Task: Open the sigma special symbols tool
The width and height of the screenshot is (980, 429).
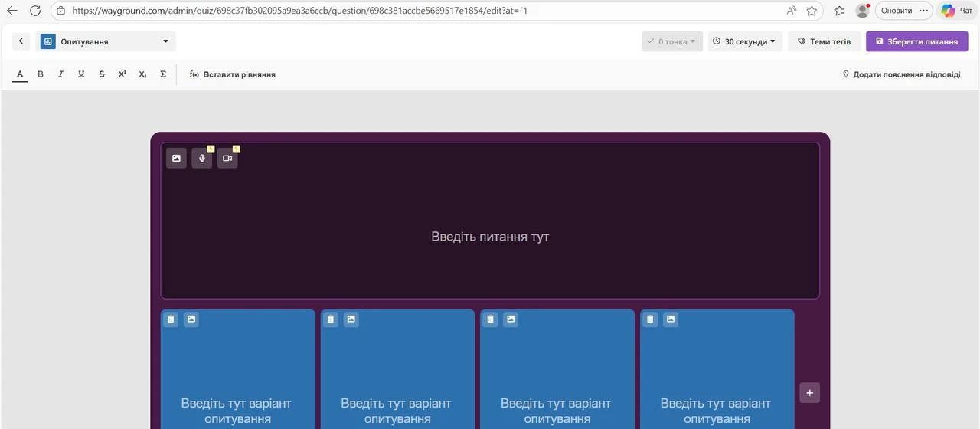Action: click(x=163, y=74)
